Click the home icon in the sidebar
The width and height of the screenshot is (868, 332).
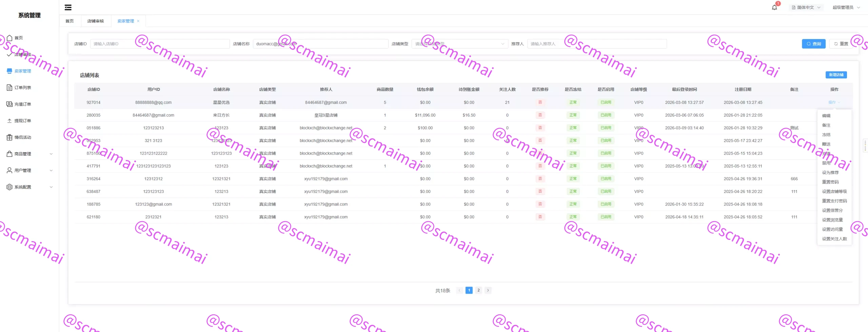[x=9, y=38]
